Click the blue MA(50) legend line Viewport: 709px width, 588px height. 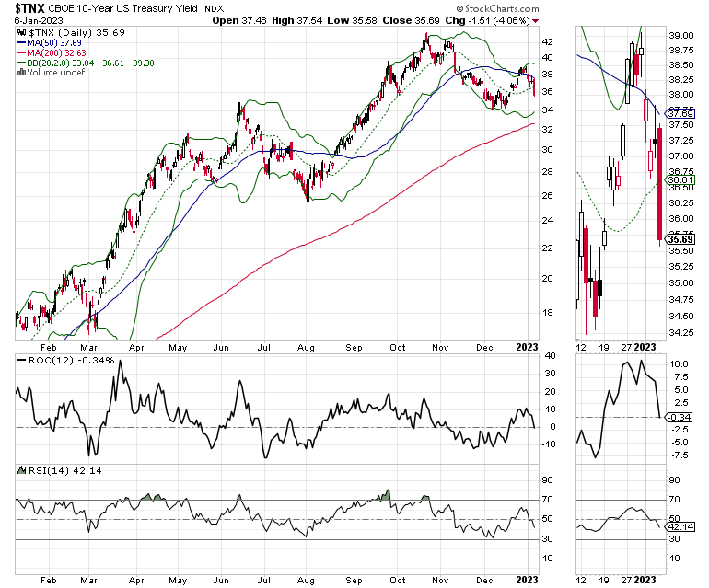tap(22, 43)
